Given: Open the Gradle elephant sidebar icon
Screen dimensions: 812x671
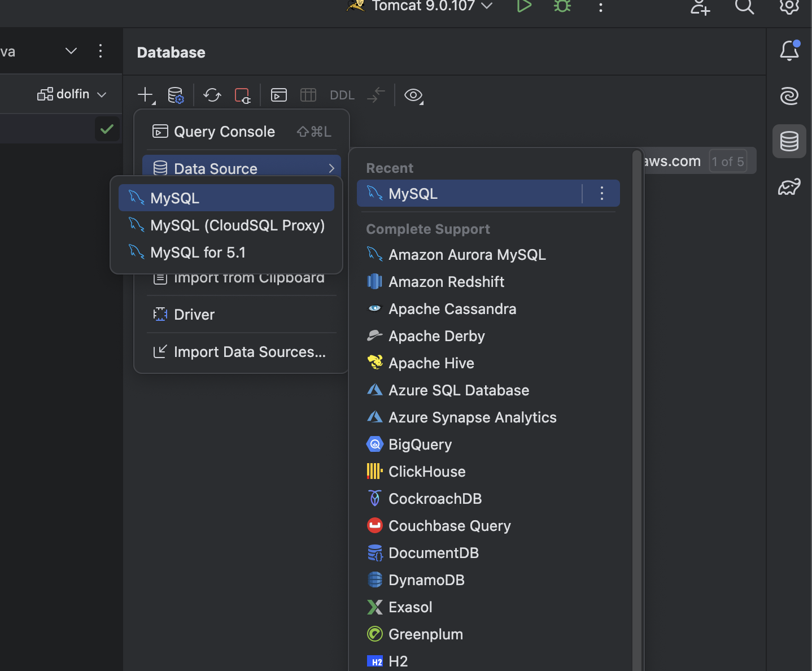Looking at the screenshot, I should (789, 186).
